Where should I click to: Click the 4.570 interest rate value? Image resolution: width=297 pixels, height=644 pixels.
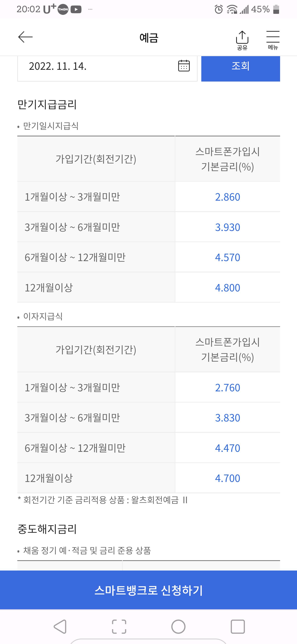click(227, 258)
